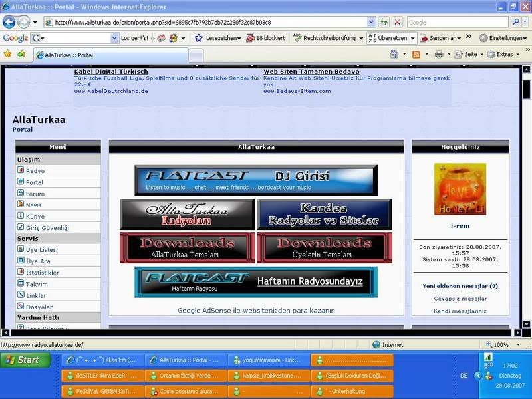Click Google AdSense para kazanın link

[x=256, y=310]
